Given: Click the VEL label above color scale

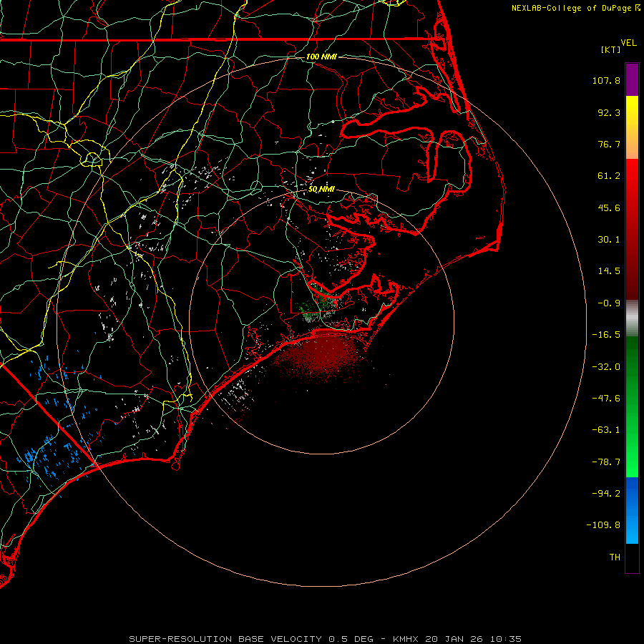Looking at the screenshot, I should pos(628,43).
